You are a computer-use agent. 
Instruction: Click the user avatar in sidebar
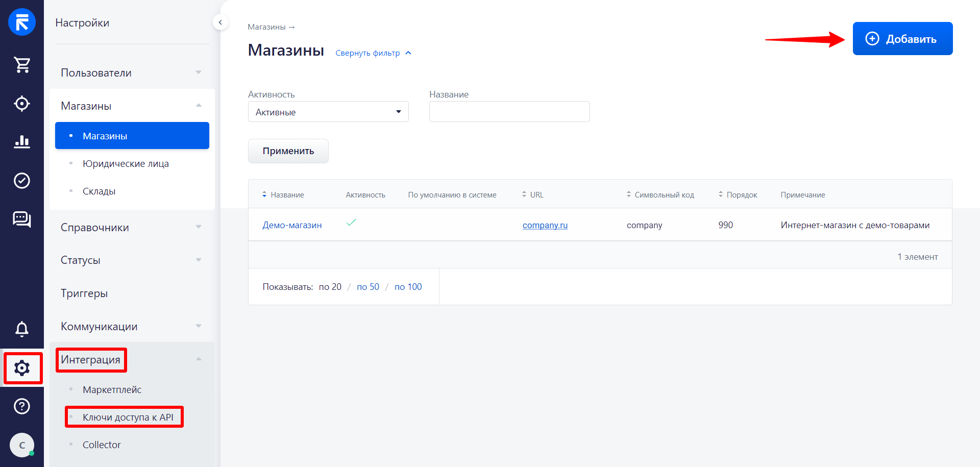pos(22,445)
